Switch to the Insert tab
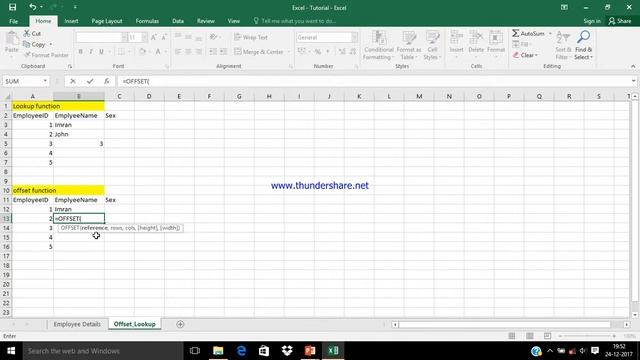640x360 pixels. (71, 21)
